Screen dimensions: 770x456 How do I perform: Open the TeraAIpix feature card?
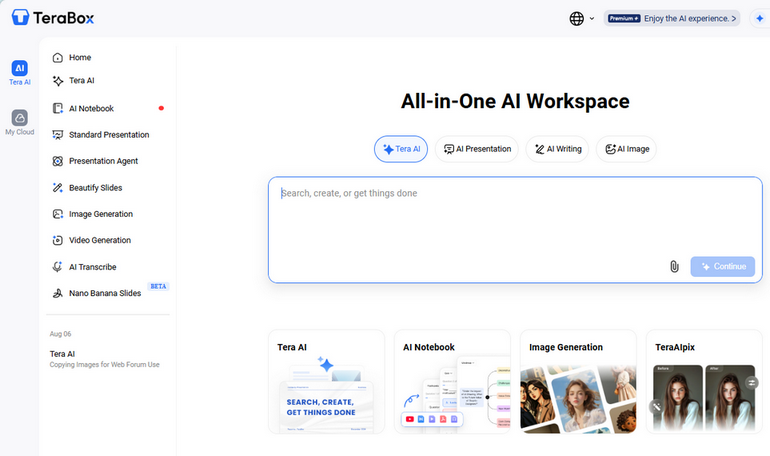(704, 382)
